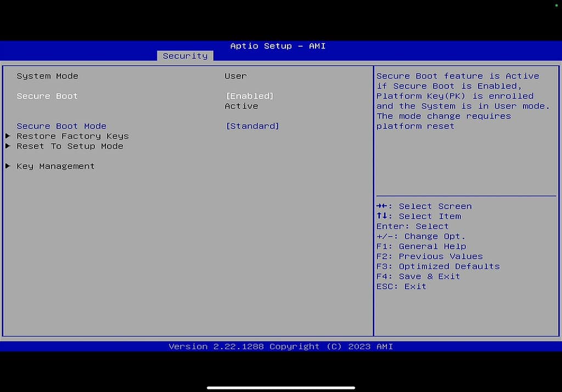Click the arrow beside Reset To Setup Mode
This screenshot has height=392, width=562.
pos(8,146)
